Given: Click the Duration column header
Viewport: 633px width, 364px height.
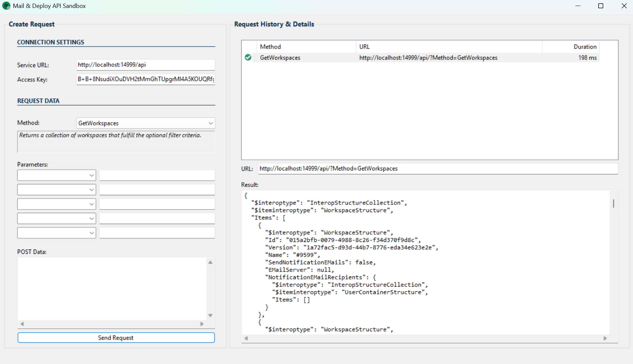Looking at the screenshot, I should tap(571, 47).
